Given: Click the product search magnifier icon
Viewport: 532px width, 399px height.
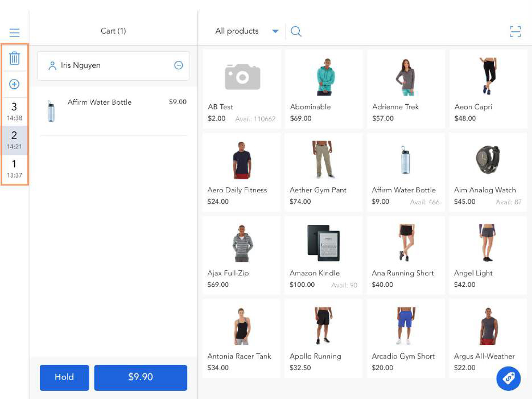Looking at the screenshot, I should point(296,31).
